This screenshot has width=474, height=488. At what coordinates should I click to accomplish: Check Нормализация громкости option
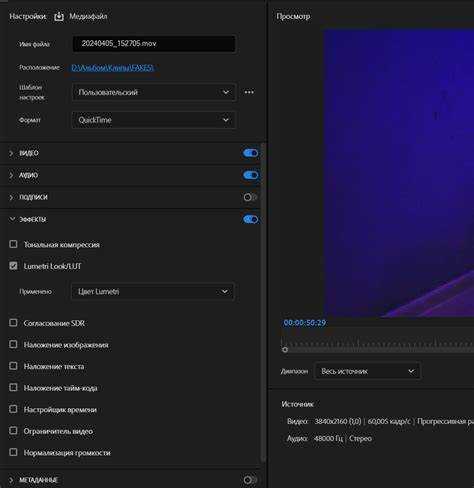click(13, 452)
